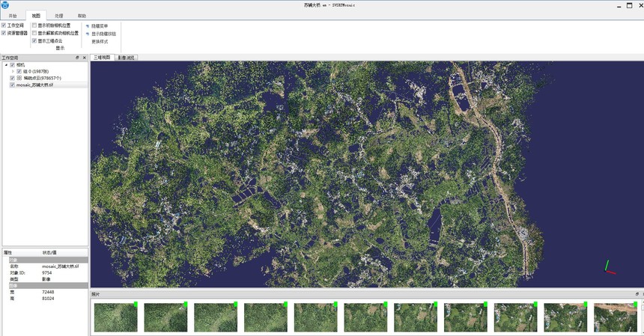Click the 显示隐藏按钮 icon in the ribbon

click(87, 34)
